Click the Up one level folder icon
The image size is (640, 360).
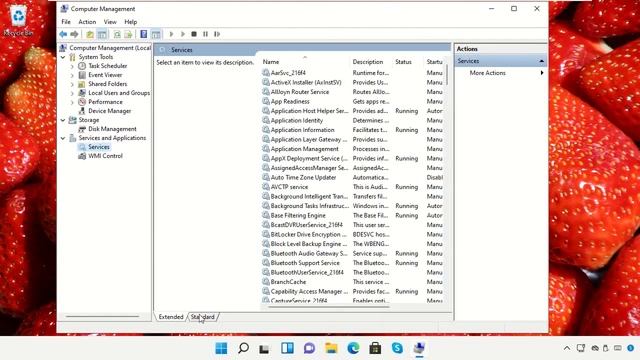90,34
